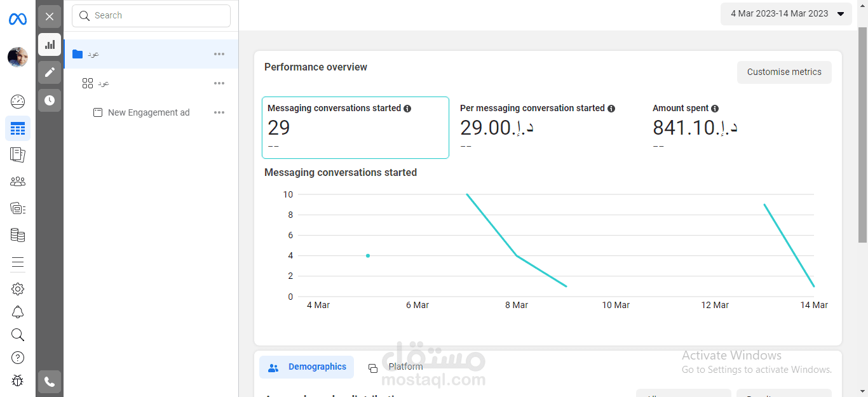Viewport: 868px width, 397px height.
Task: Open Notifications bell icon
Action: click(x=18, y=312)
